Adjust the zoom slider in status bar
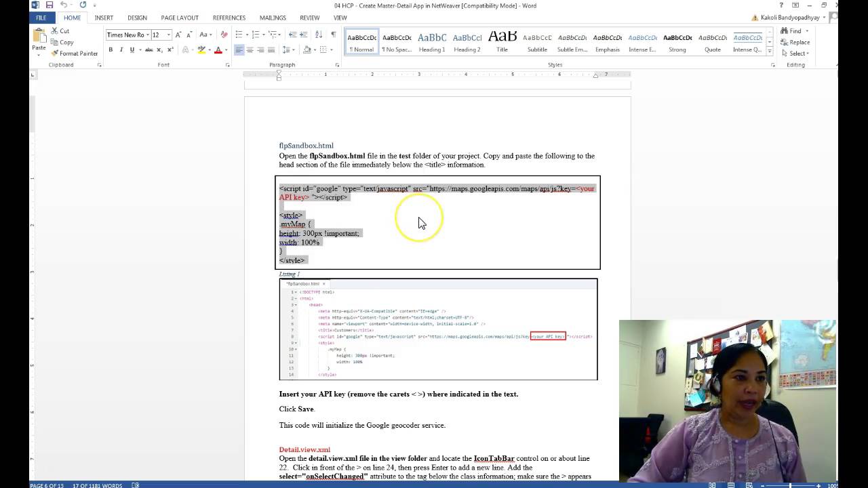This screenshot has width=868, height=488. (x=790, y=485)
